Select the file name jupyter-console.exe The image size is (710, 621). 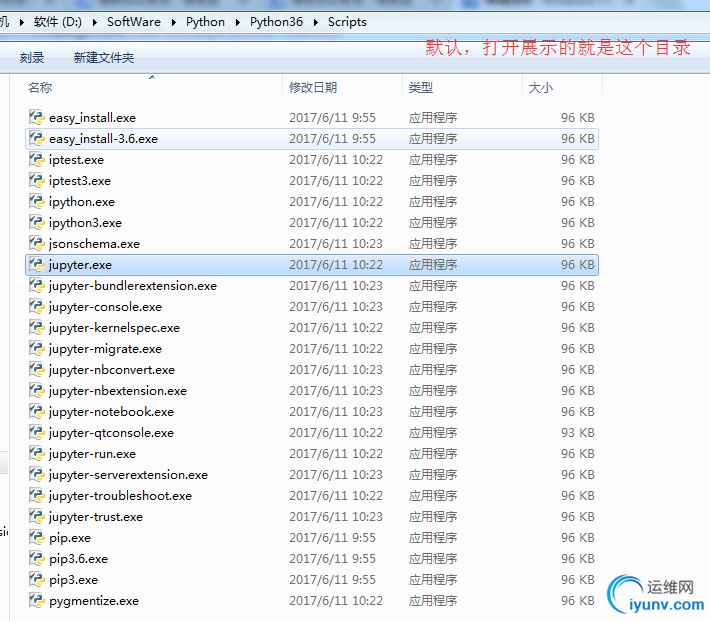pos(105,307)
